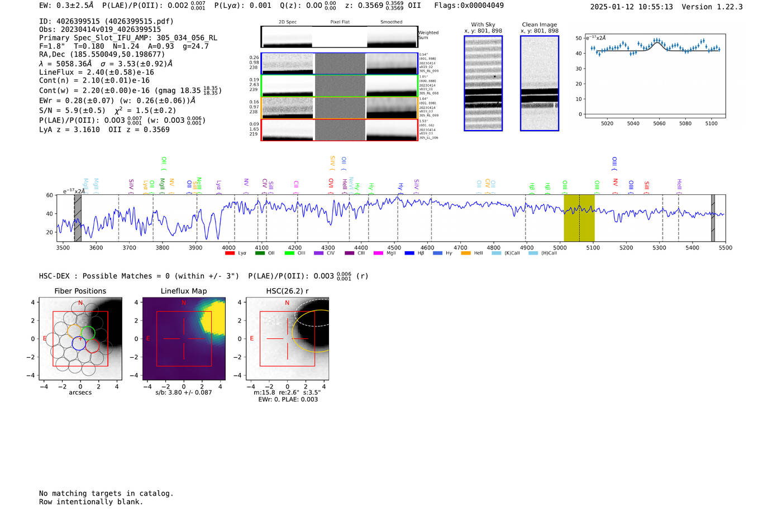Click the λ = 5058.36Å wavelength line

click(x=106, y=64)
